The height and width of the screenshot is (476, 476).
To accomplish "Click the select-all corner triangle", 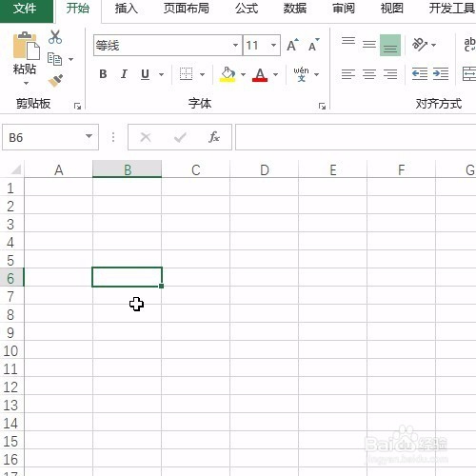I will (x=15, y=169).
